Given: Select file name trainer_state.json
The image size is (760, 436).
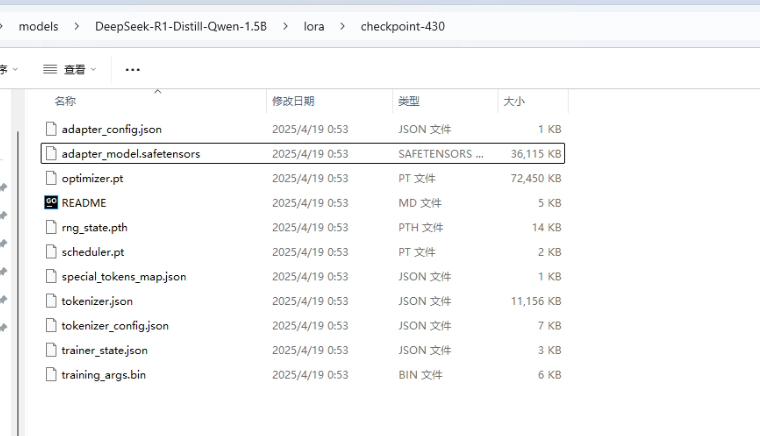Looking at the screenshot, I should click(104, 350).
